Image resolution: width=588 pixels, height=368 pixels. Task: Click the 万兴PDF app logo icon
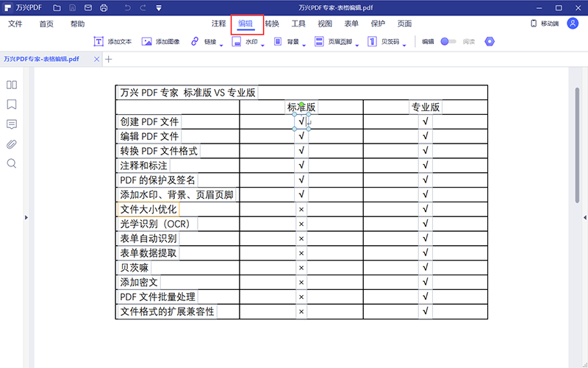(8, 8)
